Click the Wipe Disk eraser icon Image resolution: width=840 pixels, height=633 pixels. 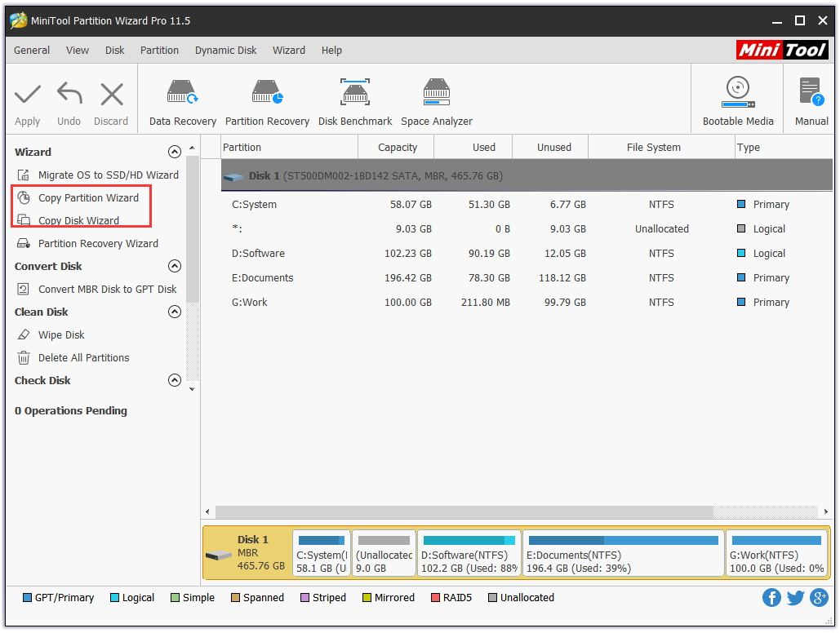coord(24,334)
